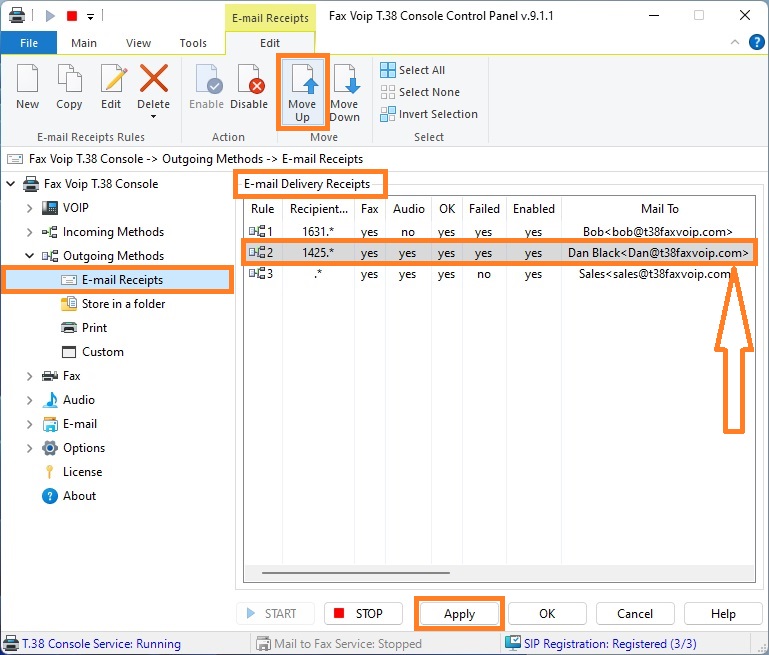
Task: Select the Sales<sales@t38faxvoip.com> row
Action: [x=499, y=274]
